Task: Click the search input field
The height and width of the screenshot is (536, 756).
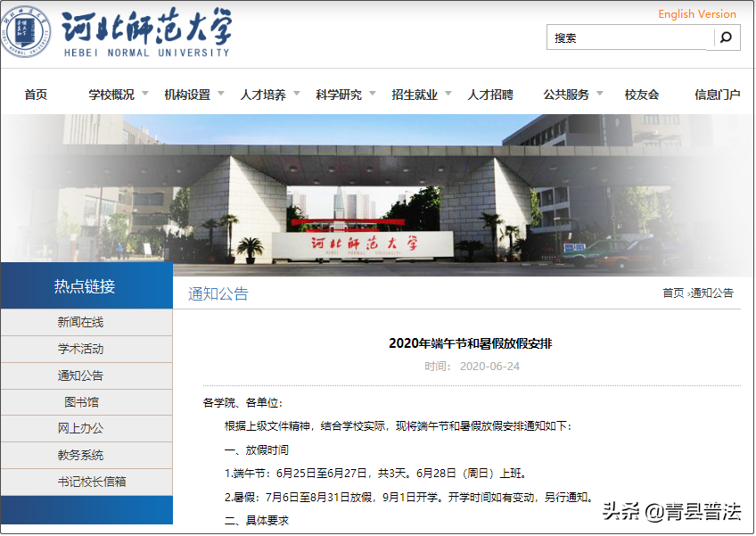Action: [x=630, y=37]
